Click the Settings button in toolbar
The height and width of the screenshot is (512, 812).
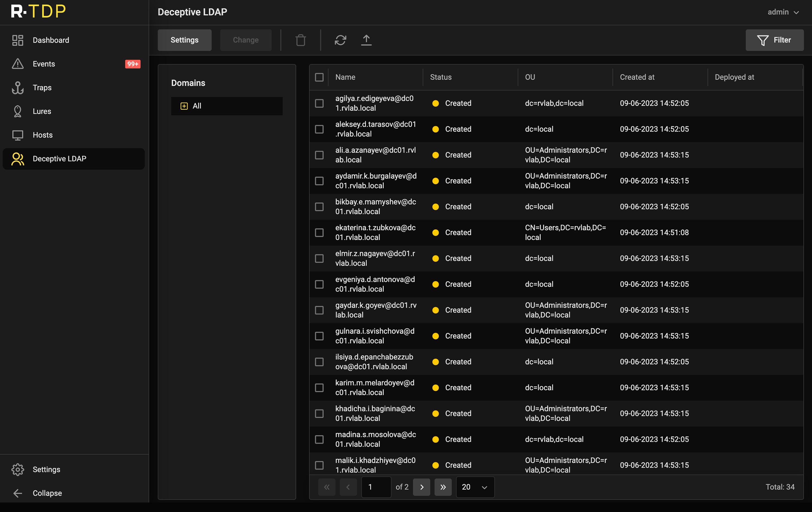(x=184, y=40)
